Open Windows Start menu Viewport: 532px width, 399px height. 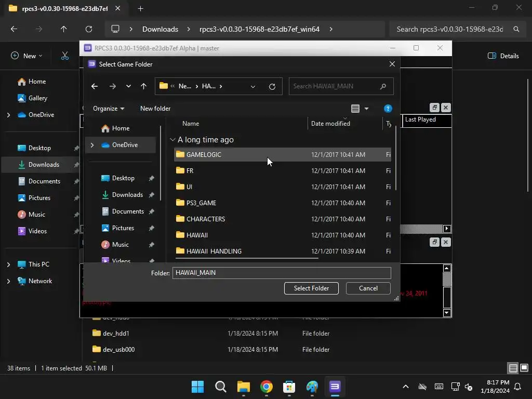point(197,387)
